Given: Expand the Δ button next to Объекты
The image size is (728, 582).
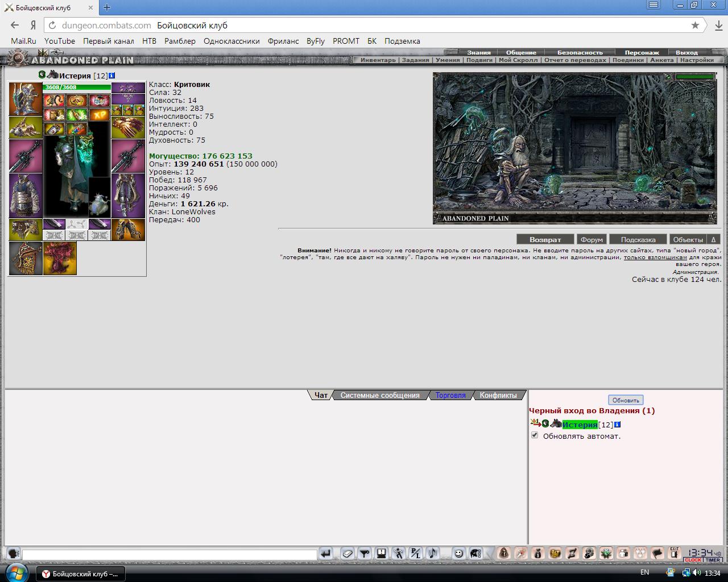Looking at the screenshot, I should 714,239.
